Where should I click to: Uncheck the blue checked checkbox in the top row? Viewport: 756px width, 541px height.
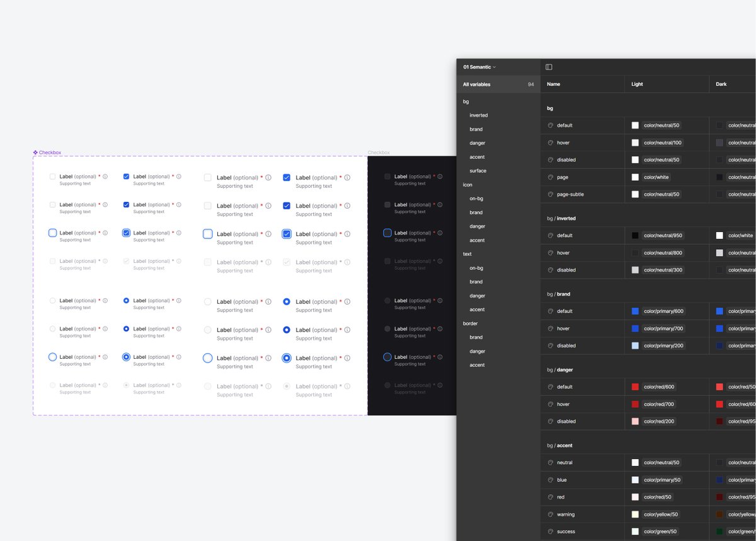127,177
